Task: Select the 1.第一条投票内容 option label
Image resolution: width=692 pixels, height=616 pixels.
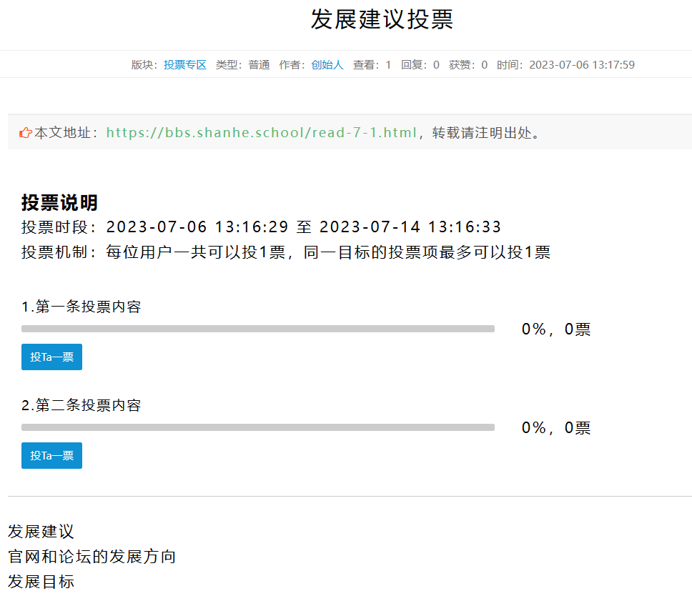Action: coord(81,307)
